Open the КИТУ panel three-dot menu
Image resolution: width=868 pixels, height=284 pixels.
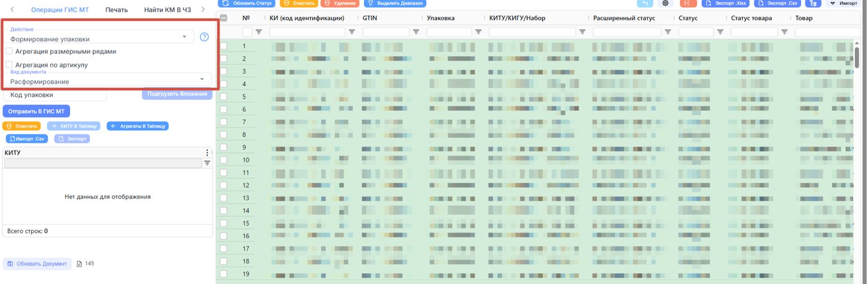[208, 153]
